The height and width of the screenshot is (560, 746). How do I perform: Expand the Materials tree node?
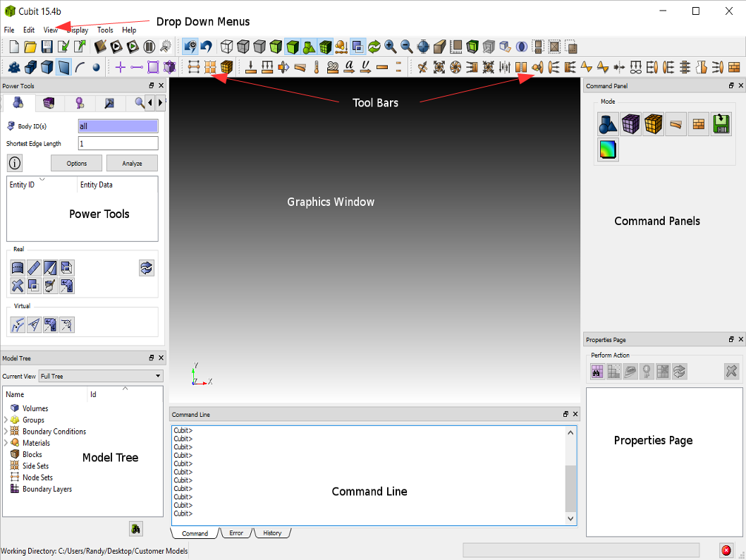6,443
